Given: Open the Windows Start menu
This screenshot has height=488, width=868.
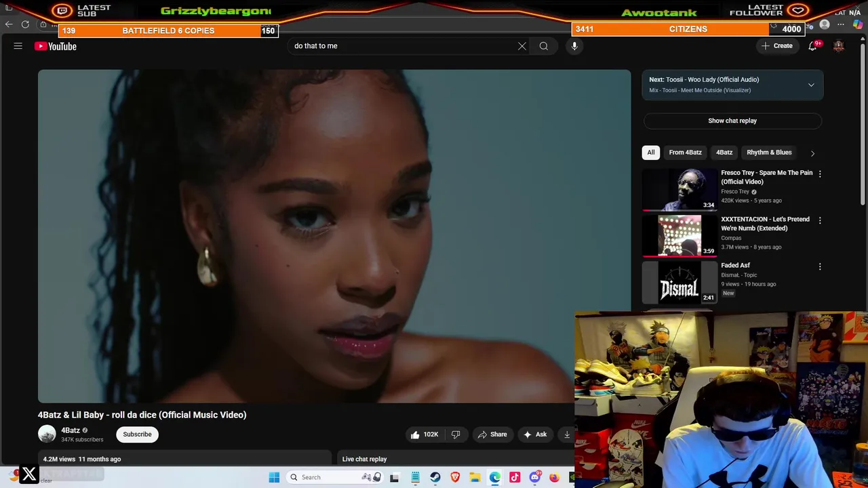Looking at the screenshot, I should 274,477.
